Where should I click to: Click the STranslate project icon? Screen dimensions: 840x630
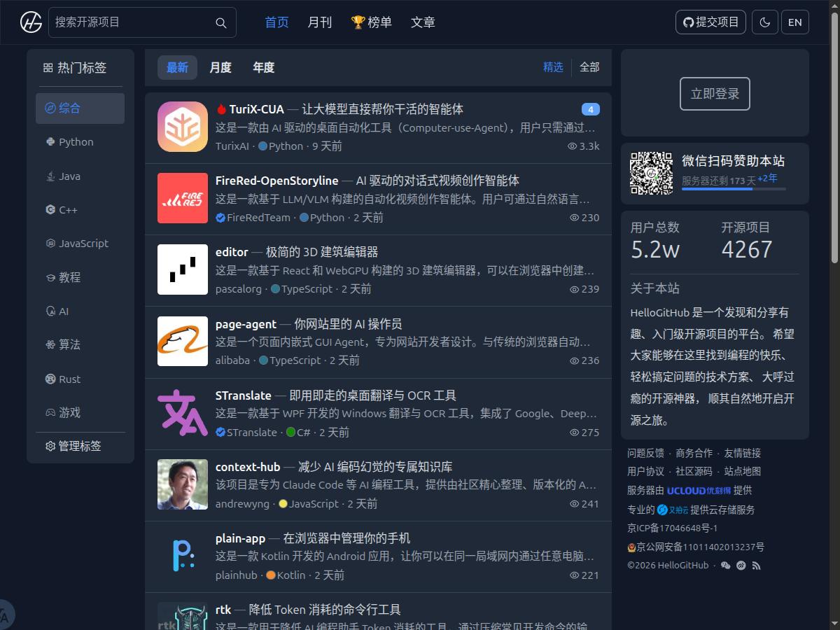point(183,413)
